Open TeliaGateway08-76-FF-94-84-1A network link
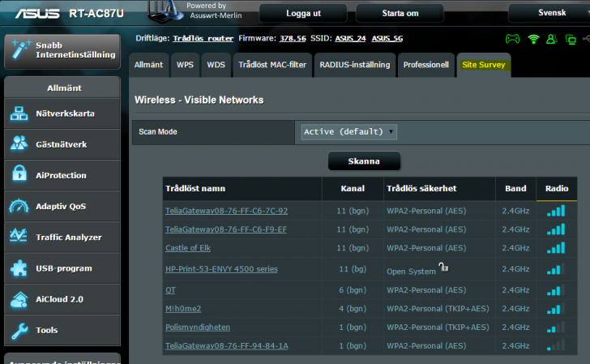Screen dimensions: 590x364 pos(227,345)
